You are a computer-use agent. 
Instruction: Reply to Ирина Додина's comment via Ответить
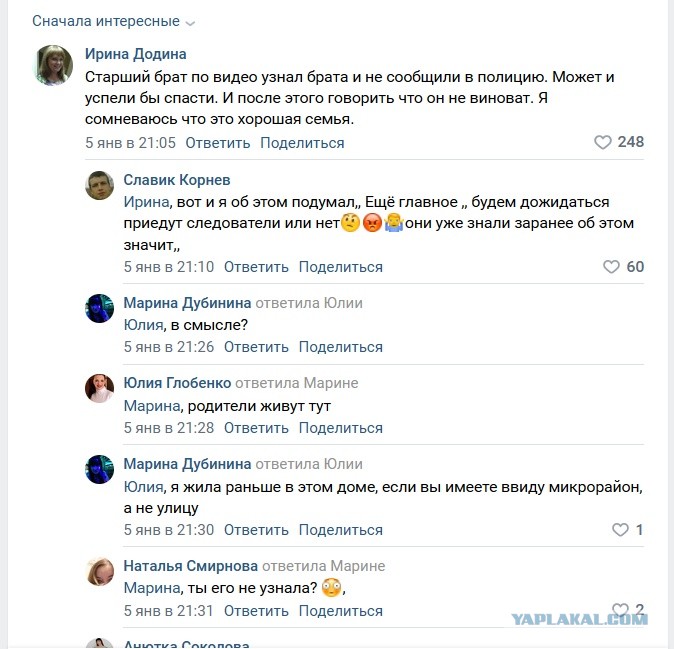[x=218, y=143]
